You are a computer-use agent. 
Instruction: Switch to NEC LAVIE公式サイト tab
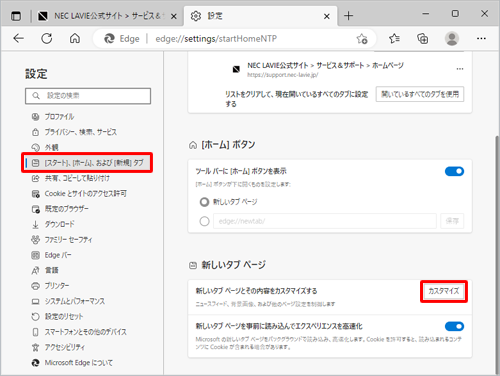click(x=107, y=16)
